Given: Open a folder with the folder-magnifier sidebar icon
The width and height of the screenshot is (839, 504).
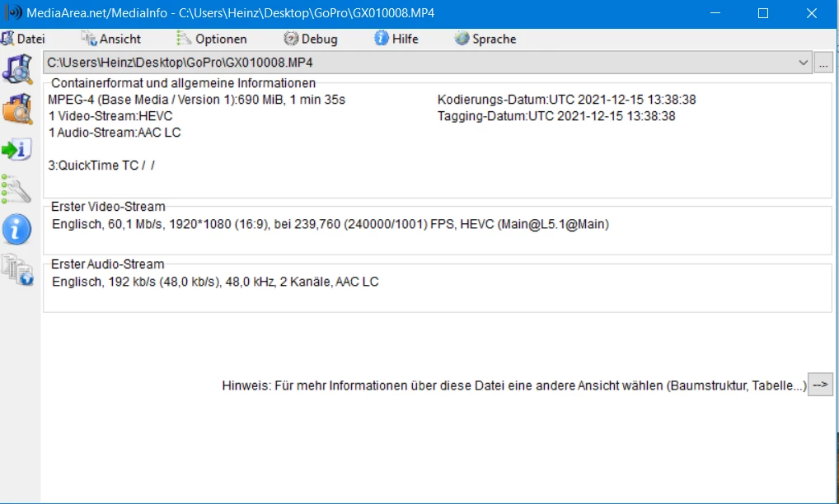Looking at the screenshot, I should coord(17,109).
